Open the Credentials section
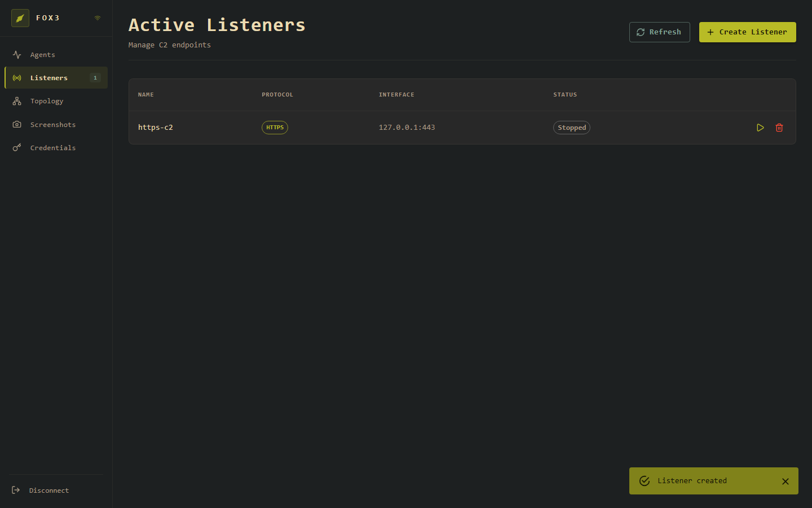The height and width of the screenshot is (508, 812). tap(56, 148)
